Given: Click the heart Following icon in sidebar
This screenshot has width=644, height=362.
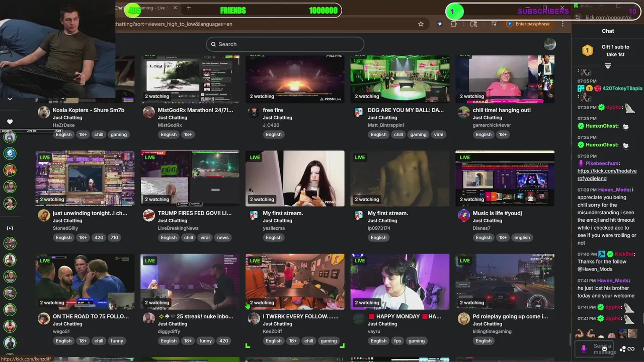Looking at the screenshot, I should [10, 122].
